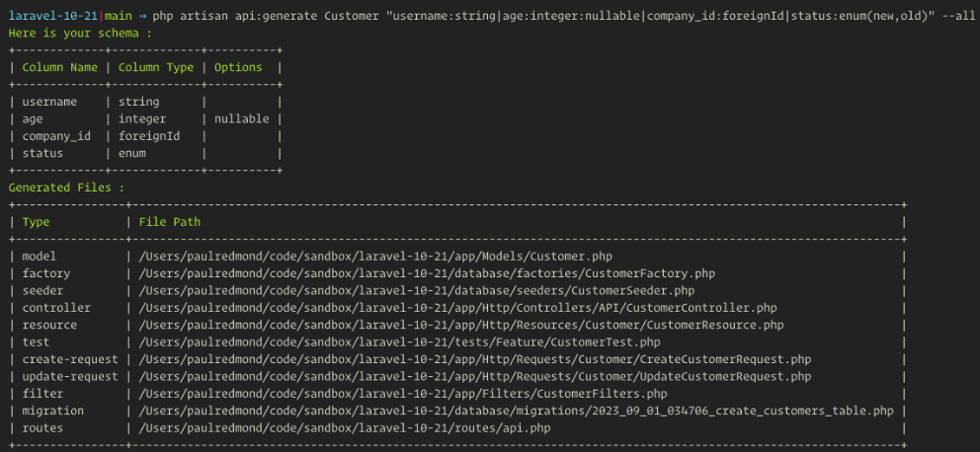Open the Models/Customer.php file path
Image resolution: width=980 pixels, height=452 pixels.
click(375, 256)
